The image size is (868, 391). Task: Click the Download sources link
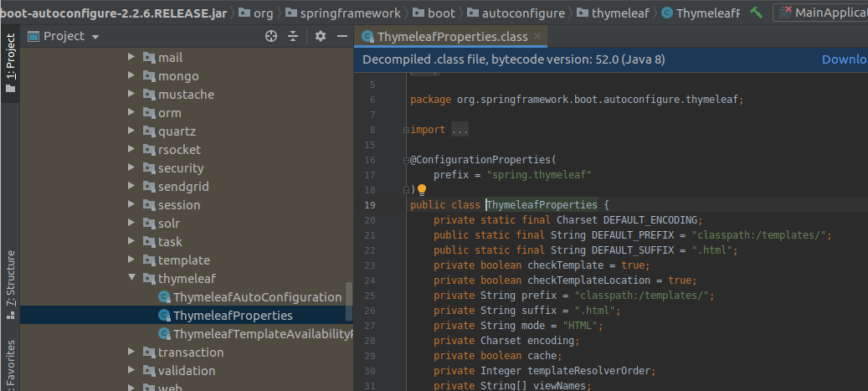pyautogui.click(x=845, y=59)
